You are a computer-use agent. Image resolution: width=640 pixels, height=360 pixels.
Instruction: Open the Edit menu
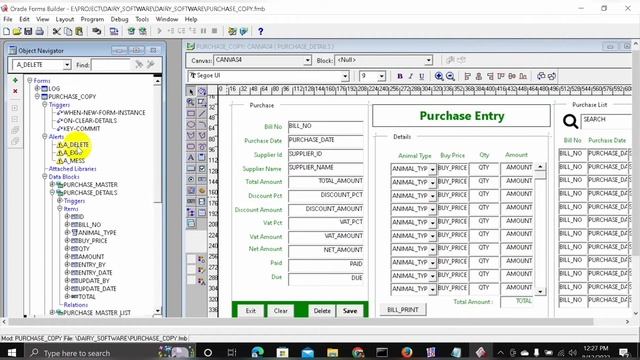(x=24, y=19)
